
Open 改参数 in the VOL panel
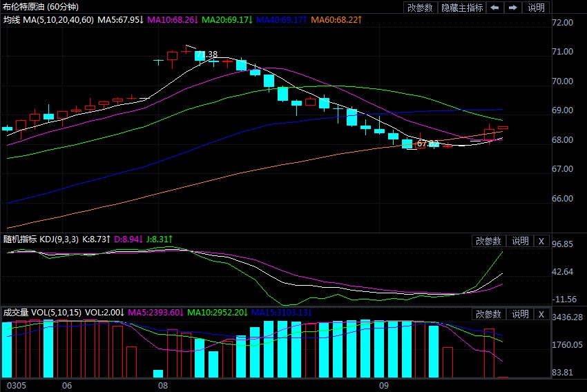pyautogui.click(x=489, y=314)
